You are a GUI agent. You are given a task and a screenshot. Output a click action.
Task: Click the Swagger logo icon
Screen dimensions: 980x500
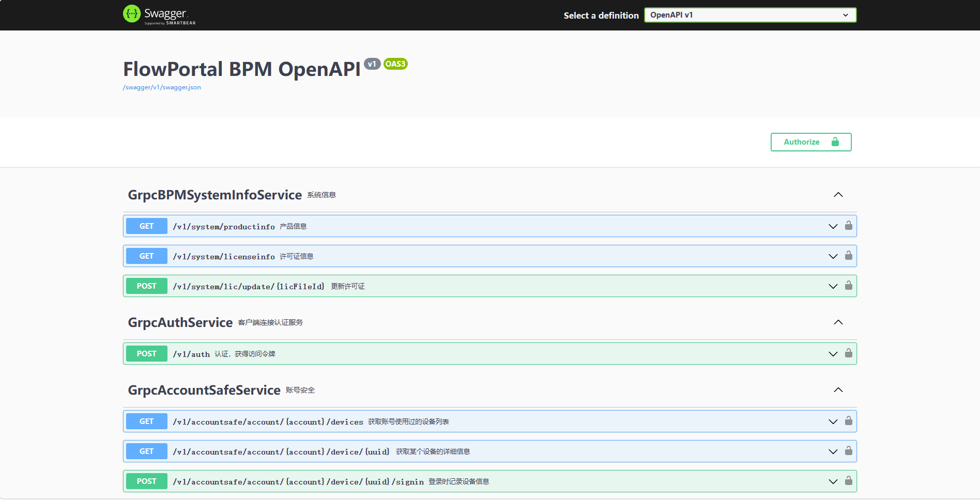pos(132,14)
